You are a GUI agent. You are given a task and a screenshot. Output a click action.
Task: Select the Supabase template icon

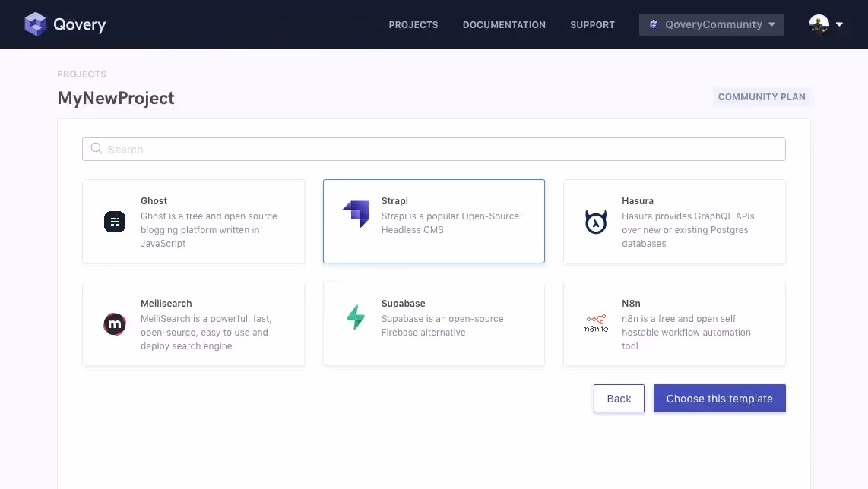356,317
